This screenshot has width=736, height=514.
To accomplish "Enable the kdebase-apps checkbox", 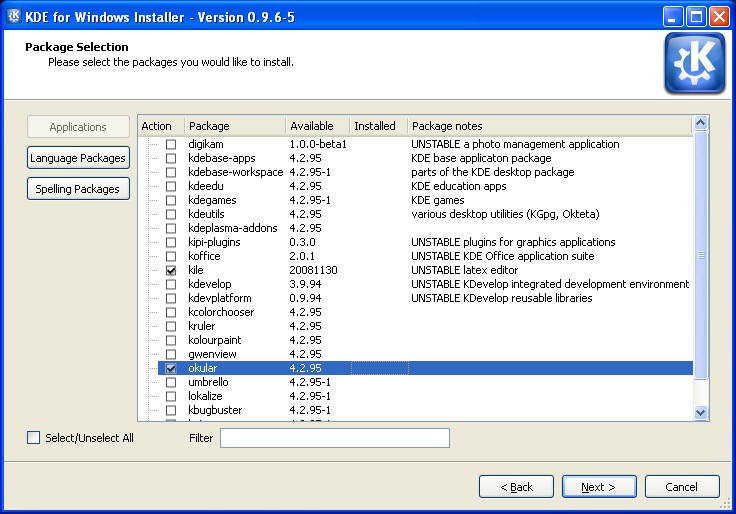I will click(x=171, y=158).
